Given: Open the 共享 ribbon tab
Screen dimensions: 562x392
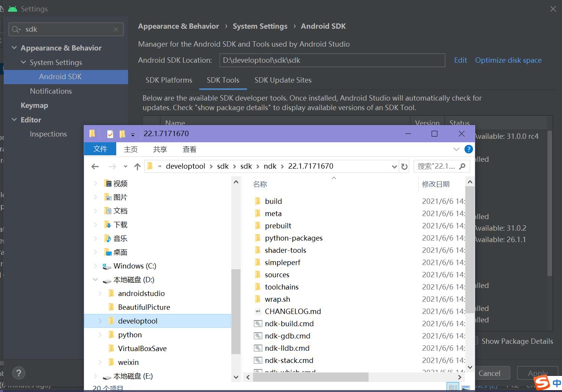Looking at the screenshot, I should pos(160,149).
